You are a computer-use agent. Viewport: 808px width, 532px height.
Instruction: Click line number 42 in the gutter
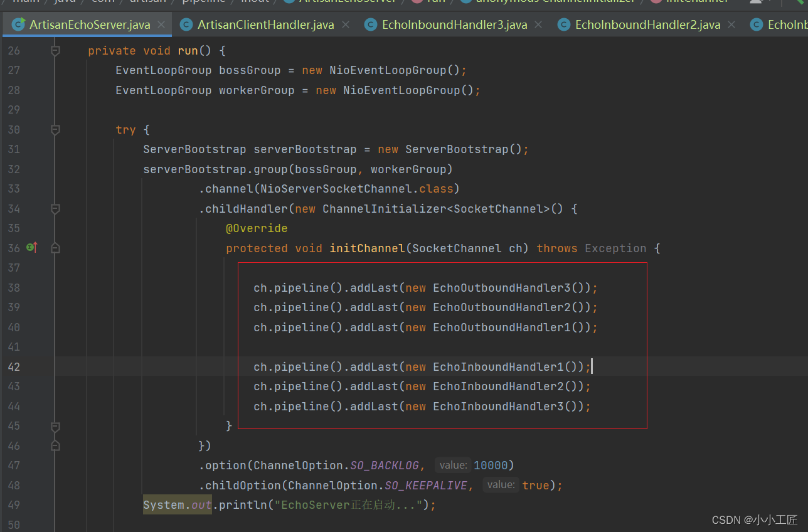coord(14,367)
